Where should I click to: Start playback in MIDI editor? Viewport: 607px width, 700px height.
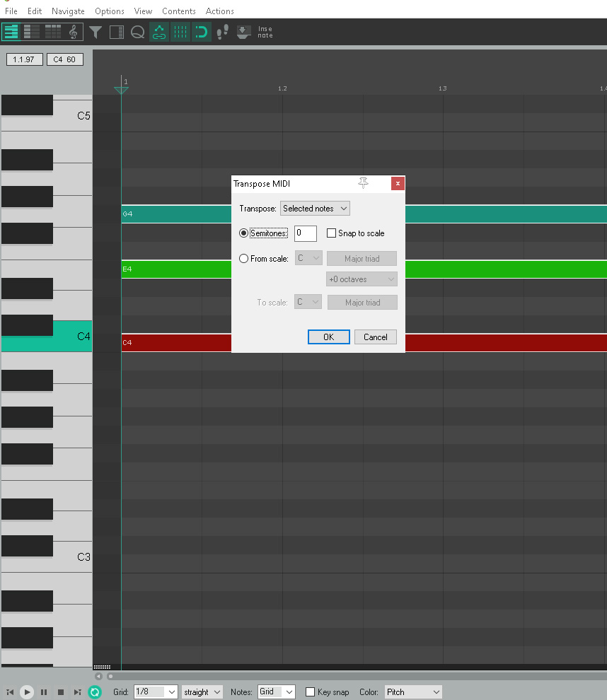(x=27, y=692)
